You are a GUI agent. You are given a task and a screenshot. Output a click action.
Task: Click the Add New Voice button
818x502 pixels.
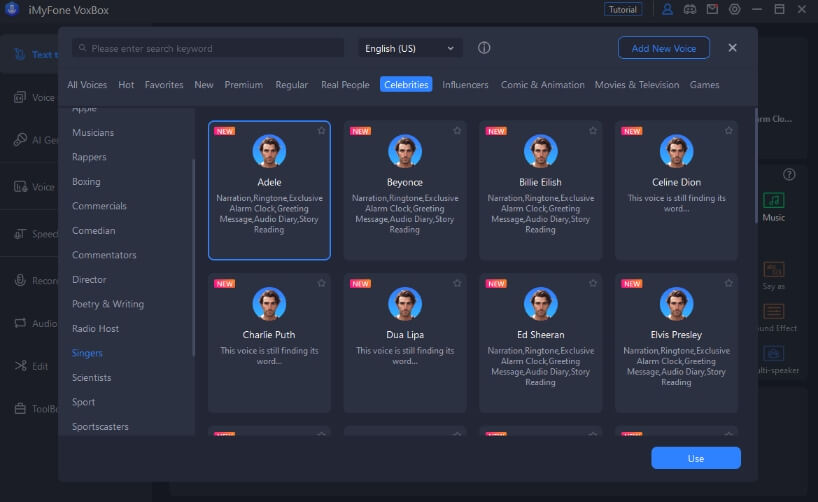coord(664,48)
